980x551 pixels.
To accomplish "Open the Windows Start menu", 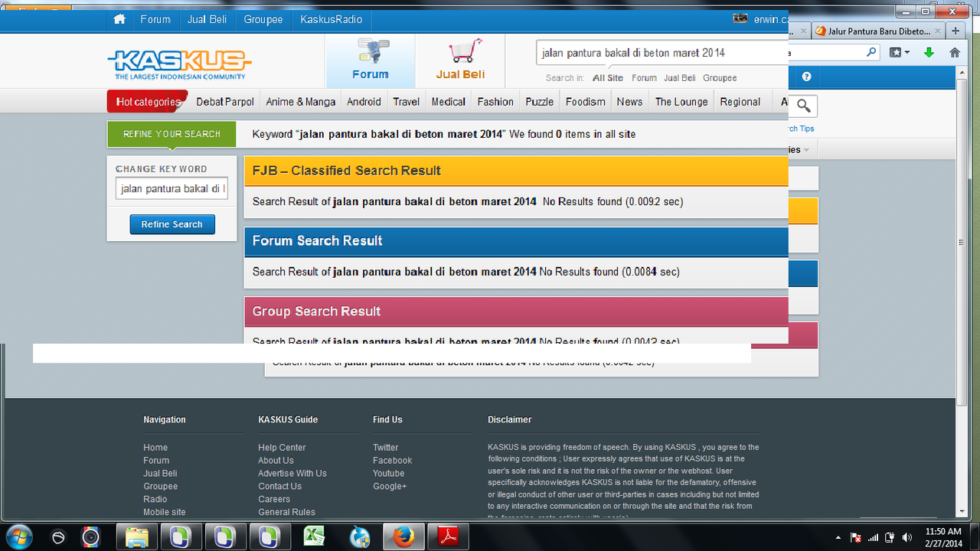I will (19, 536).
